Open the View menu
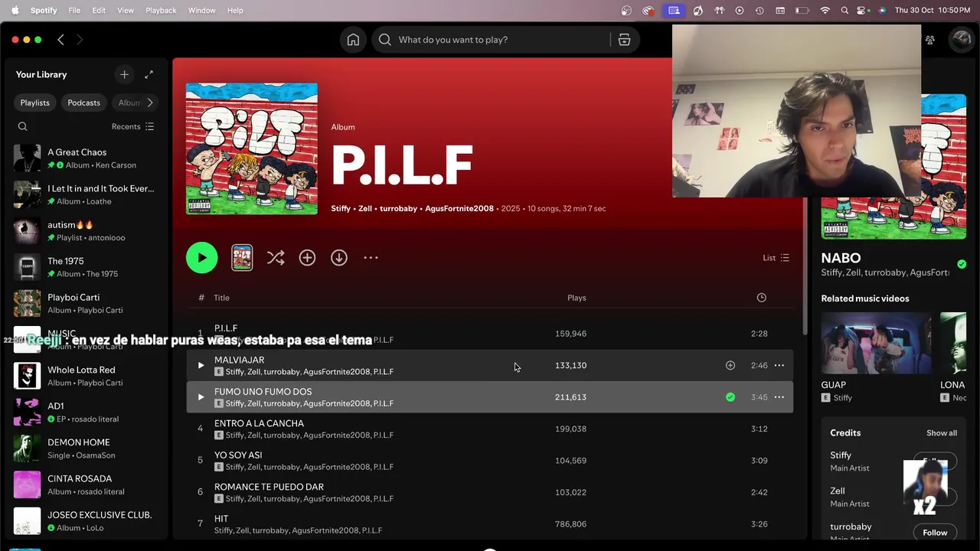The height and width of the screenshot is (551, 980). coord(126,10)
